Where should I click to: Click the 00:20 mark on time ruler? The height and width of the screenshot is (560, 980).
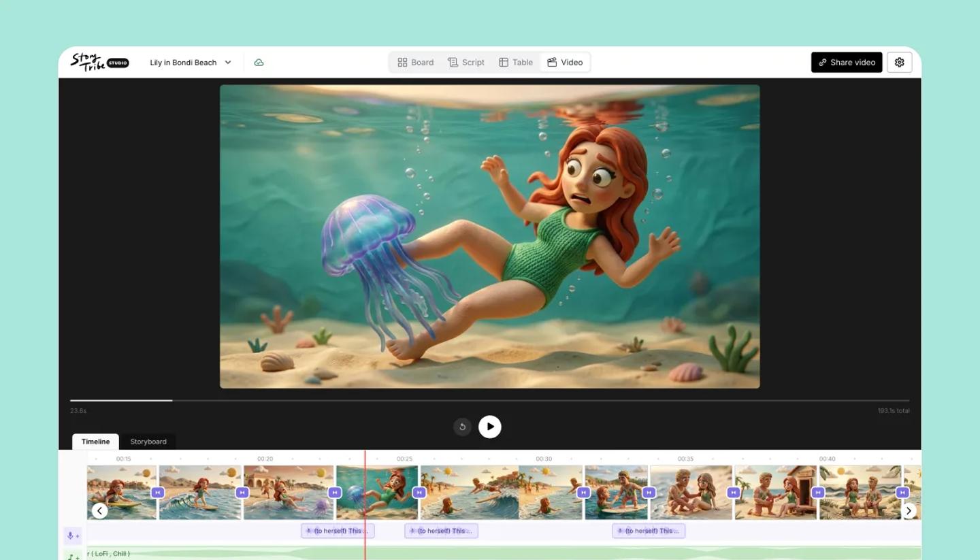(x=265, y=459)
